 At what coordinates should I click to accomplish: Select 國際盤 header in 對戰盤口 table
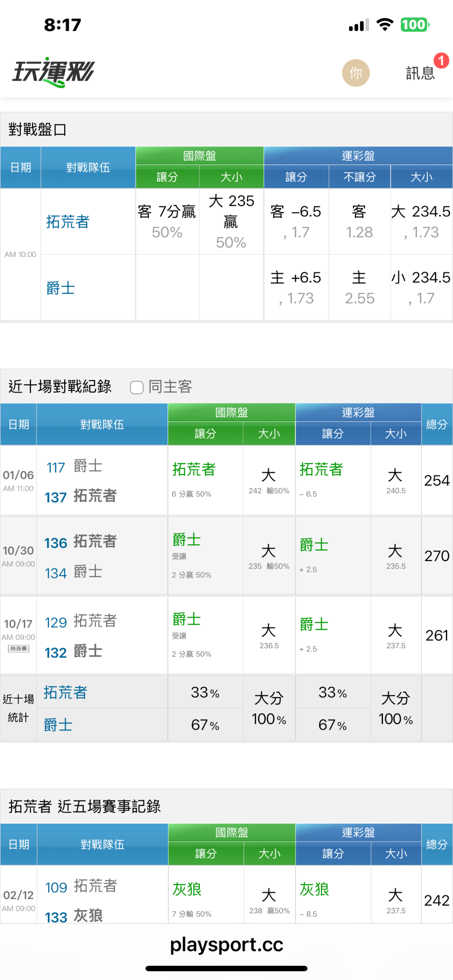click(x=199, y=156)
